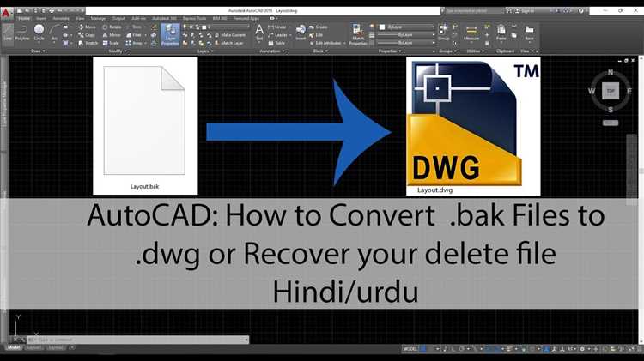Click Match Properties tool
The height and width of the screenshot is (361, 644).
[x=358, y=34]
